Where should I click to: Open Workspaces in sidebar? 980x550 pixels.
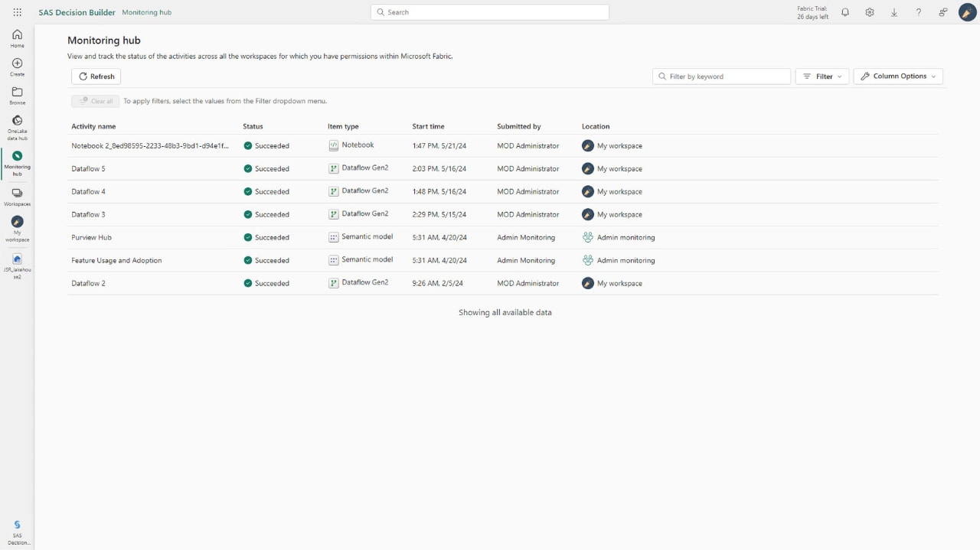tap(17, 197)
